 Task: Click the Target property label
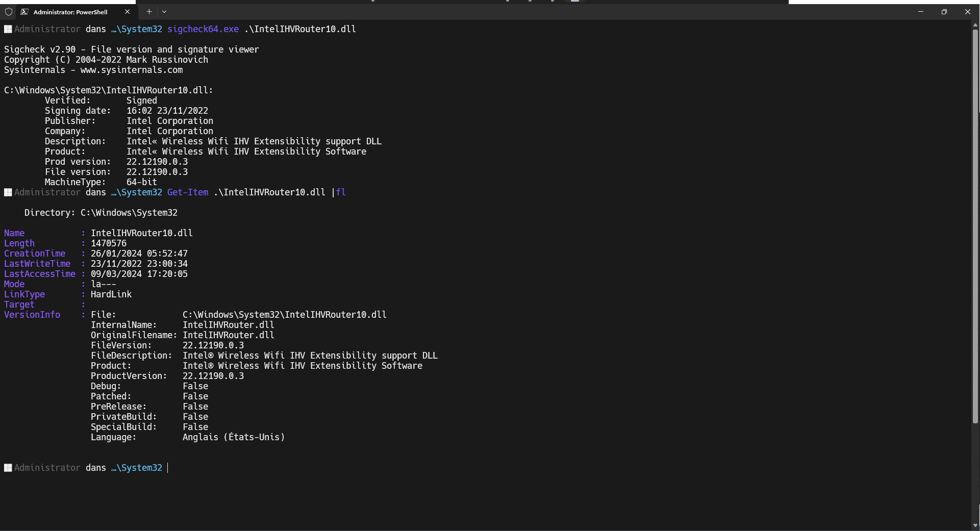tap(19, 305)
